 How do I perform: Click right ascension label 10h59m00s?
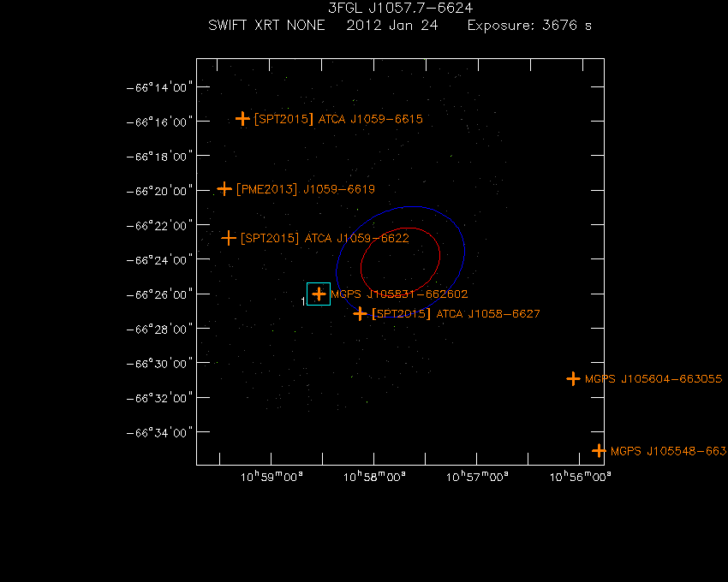(272, 477)
